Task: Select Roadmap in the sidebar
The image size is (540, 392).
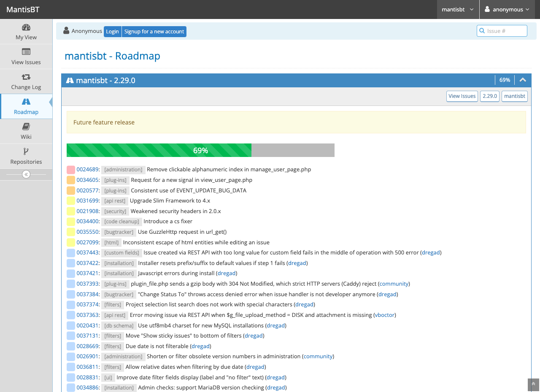Action: point(26,106)
